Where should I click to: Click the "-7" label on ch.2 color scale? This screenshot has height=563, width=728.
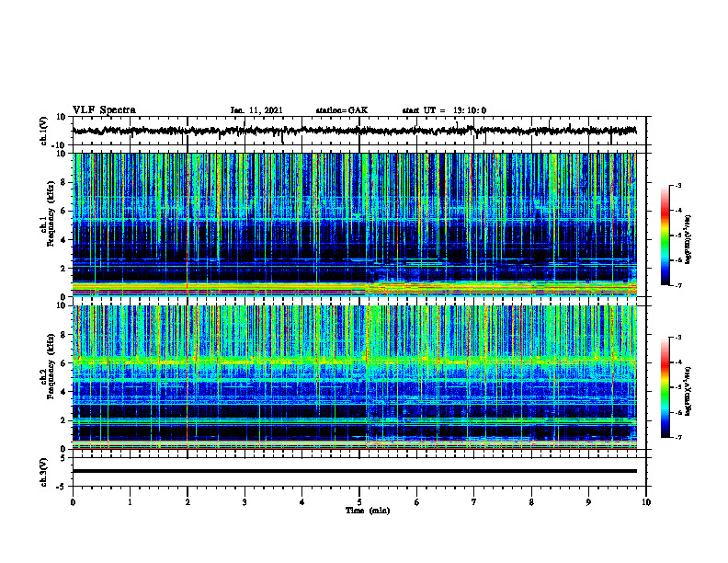pyautogui.click(x=677, y=438)
